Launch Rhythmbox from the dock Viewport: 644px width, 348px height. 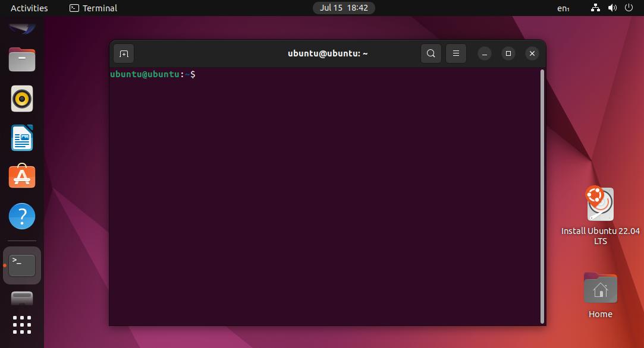(x=22, y=99)
